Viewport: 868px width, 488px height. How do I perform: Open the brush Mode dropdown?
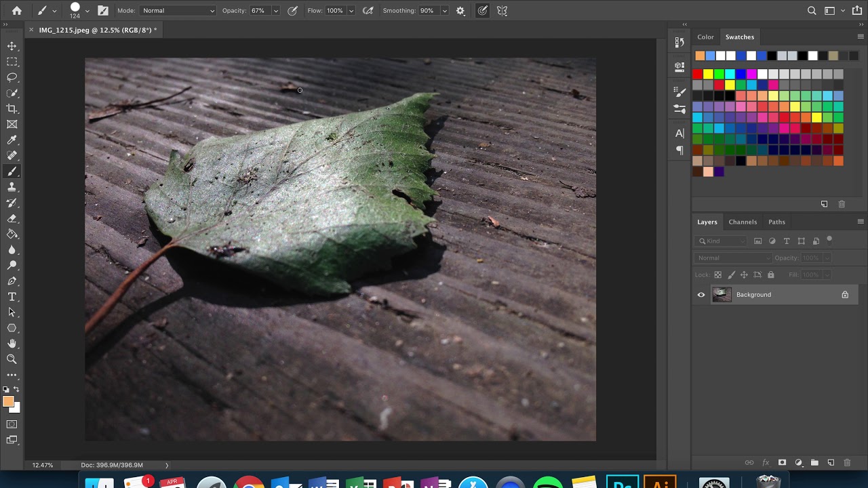pos(178,11)
